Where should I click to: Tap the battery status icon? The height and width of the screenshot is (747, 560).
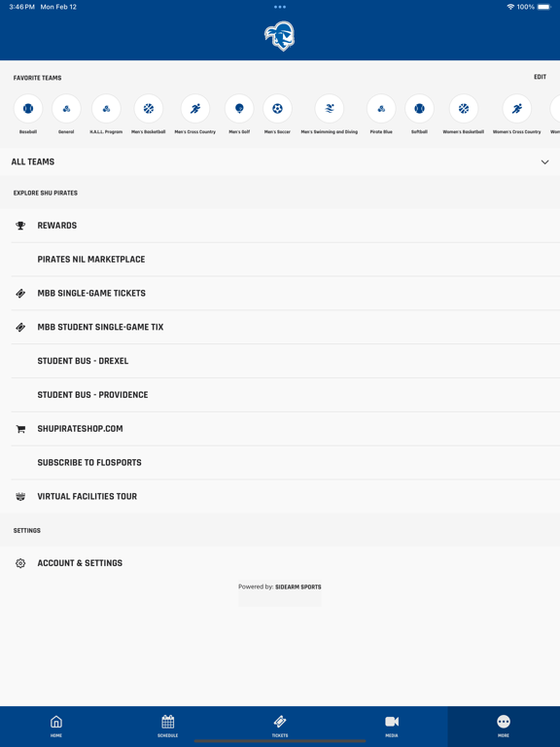point(544,7)
